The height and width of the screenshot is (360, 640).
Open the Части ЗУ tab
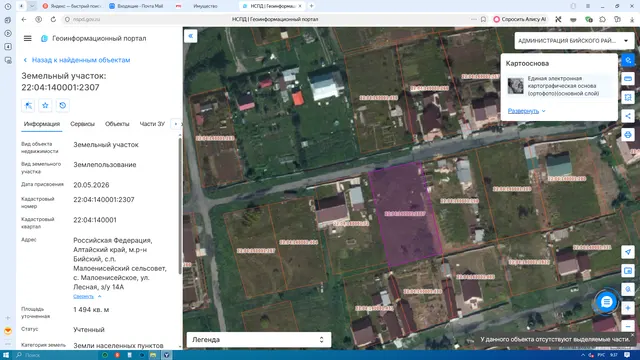click(152, 124)
